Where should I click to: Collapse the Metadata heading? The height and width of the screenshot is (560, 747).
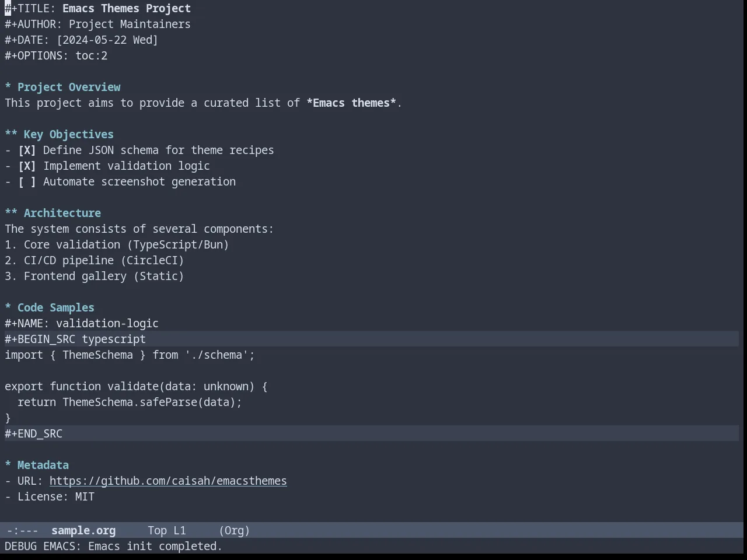click(37, 466)
